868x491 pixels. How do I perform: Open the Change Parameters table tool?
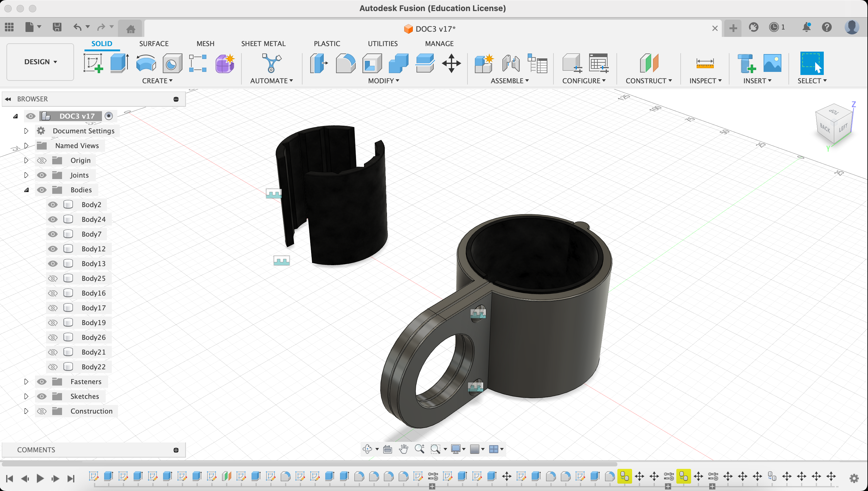click(598, 63)
